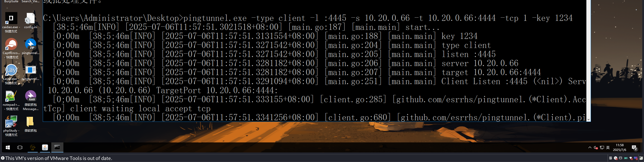Toggle the 英 input method indicator
The width and height of the screenshot is (644, 162).
tap(608, 148)
